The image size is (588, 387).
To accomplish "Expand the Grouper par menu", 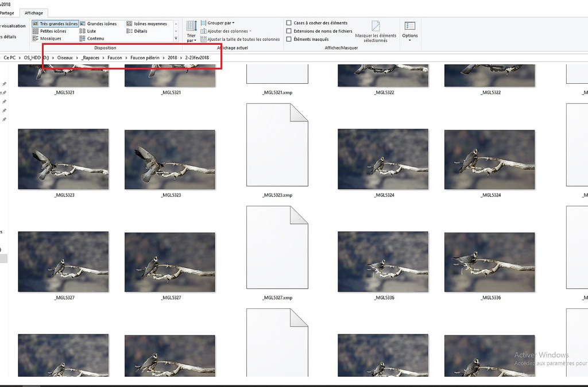I will click(x=217, y=23).
